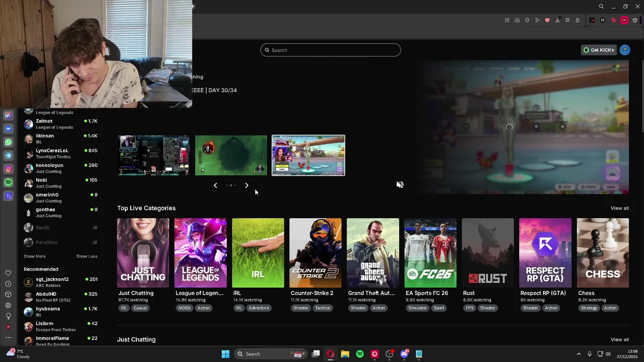The width and height of the screenshot is (644, 362).
Task: Open Messenger in Opera sidebar
Action: click(8, 129)
